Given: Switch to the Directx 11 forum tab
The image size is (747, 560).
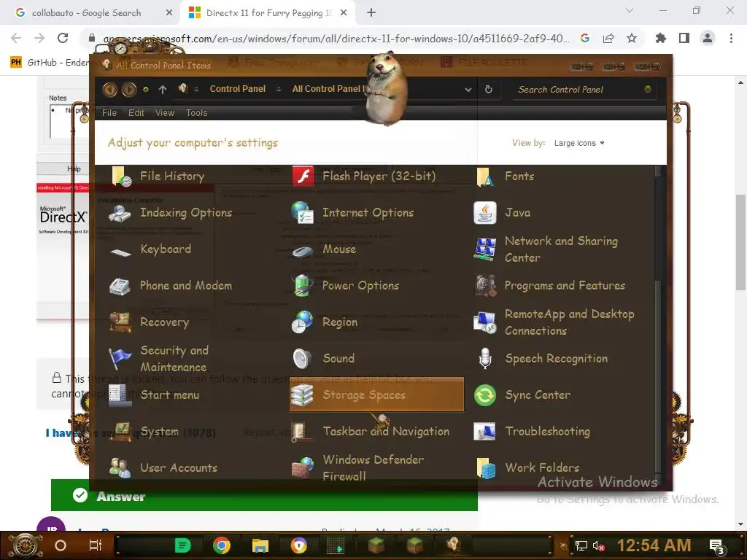Looking at the screenshot, I should (x=267, y=13).
